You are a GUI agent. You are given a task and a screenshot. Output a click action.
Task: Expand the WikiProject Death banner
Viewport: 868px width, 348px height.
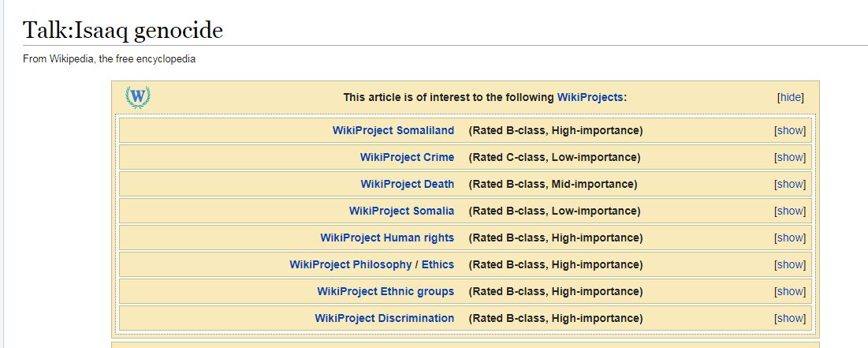(x=790, y=184)
